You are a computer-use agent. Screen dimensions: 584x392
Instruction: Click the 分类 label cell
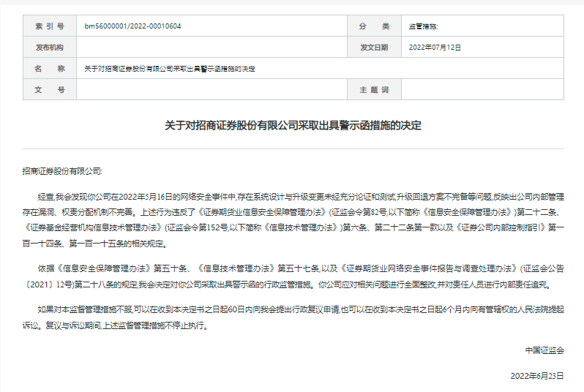pyautogui.click(x=374, y=26)
